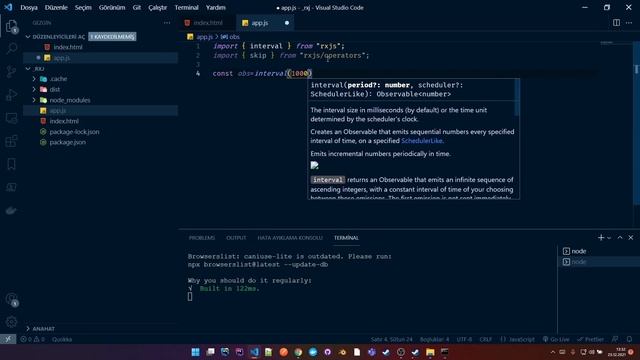Screen dimensions: 640x360
Task: Select the Terminal panel tab
Action: pos(346,238)
